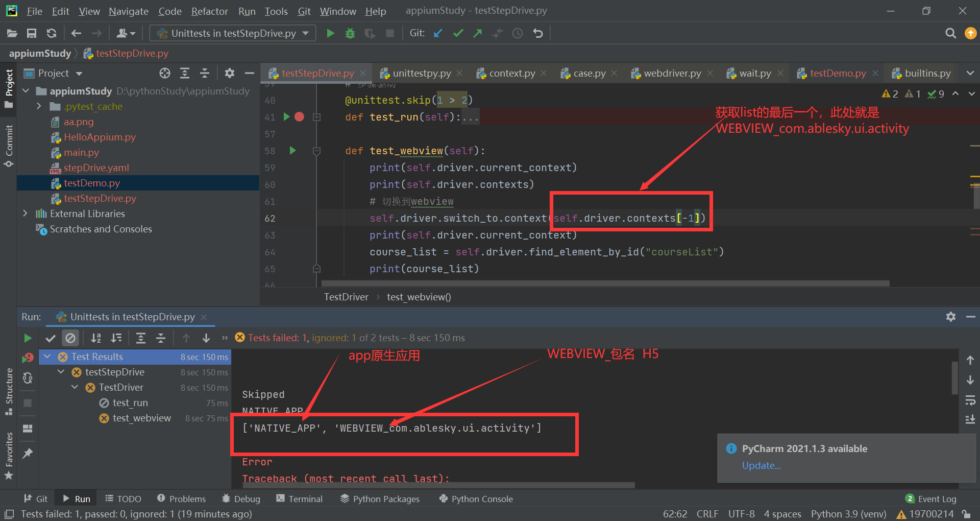Click the console vertical scrollbar
980x521 pixels.
tap(954, 377)
